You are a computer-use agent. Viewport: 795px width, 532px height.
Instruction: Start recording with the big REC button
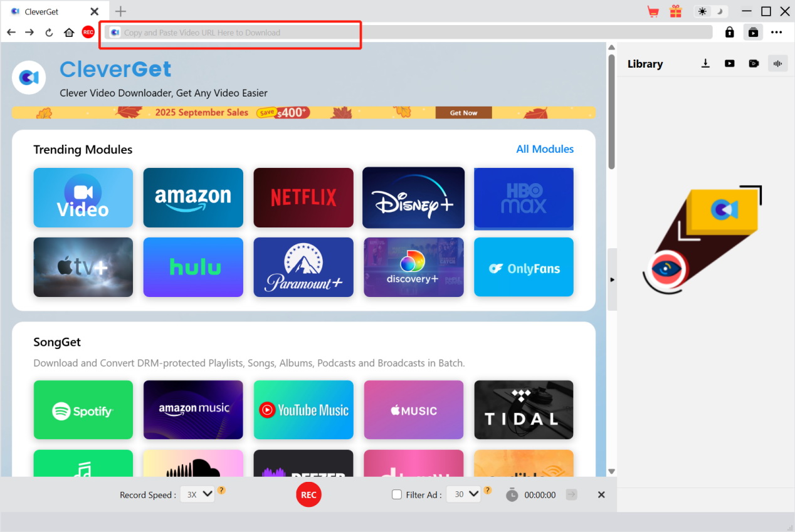(308, 494)
